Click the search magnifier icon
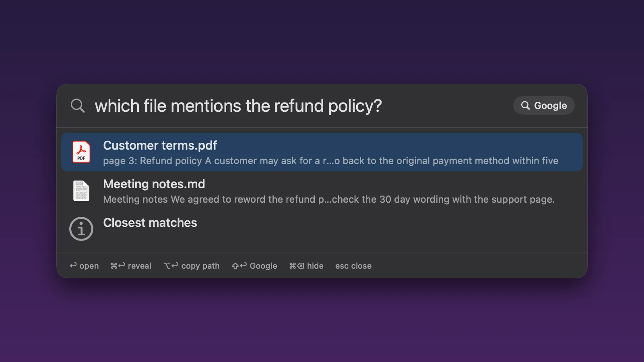 (78, 106)
